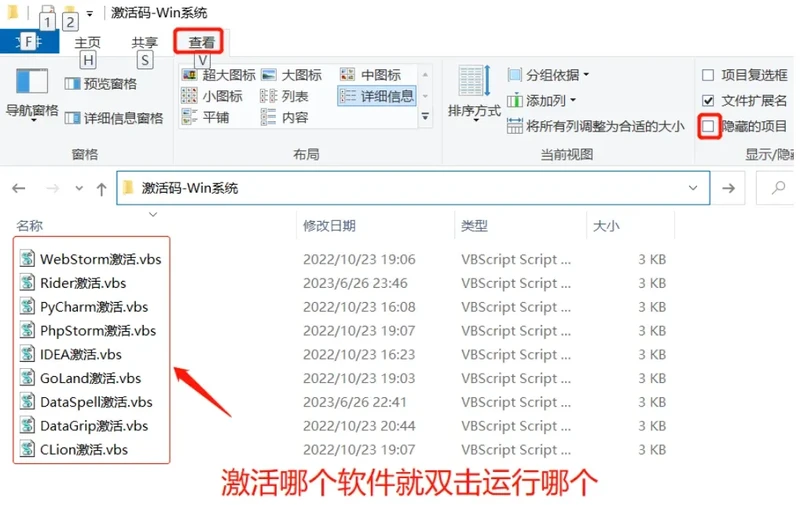Switch to the Share tab (共享)
This screenshot has height=505, width=800.
[145, 42]
